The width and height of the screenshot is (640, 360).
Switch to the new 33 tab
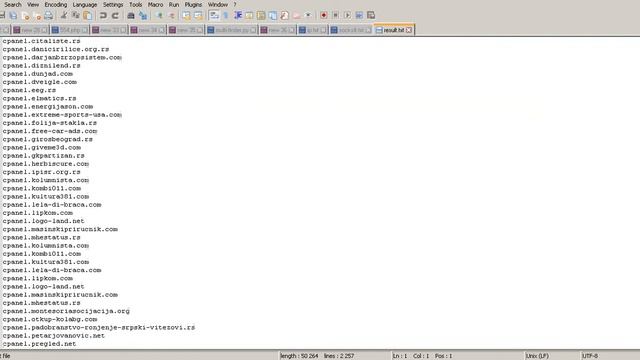tap(109, 30)
